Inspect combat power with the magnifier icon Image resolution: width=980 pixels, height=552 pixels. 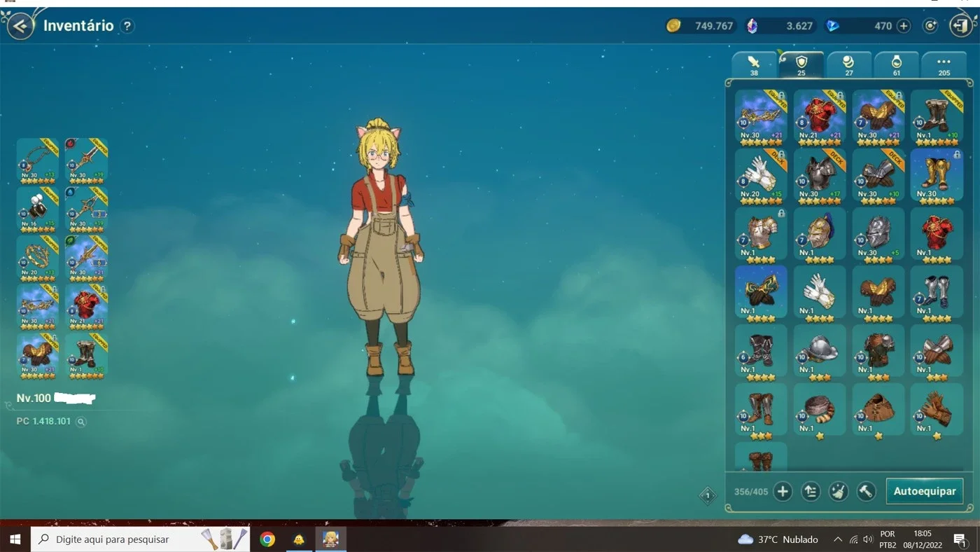[81, 422]
